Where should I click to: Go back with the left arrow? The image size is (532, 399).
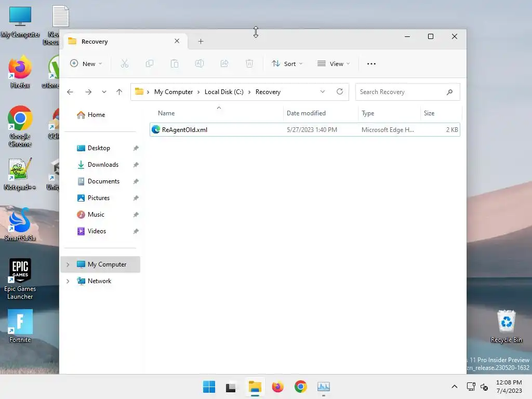point(70,92)
